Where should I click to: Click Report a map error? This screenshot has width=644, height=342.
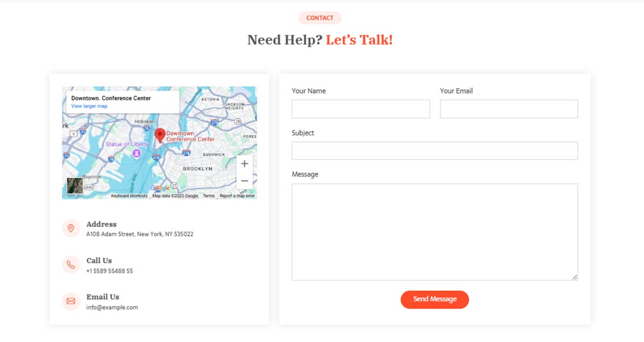pyautogui.click(x=237, y=196)
